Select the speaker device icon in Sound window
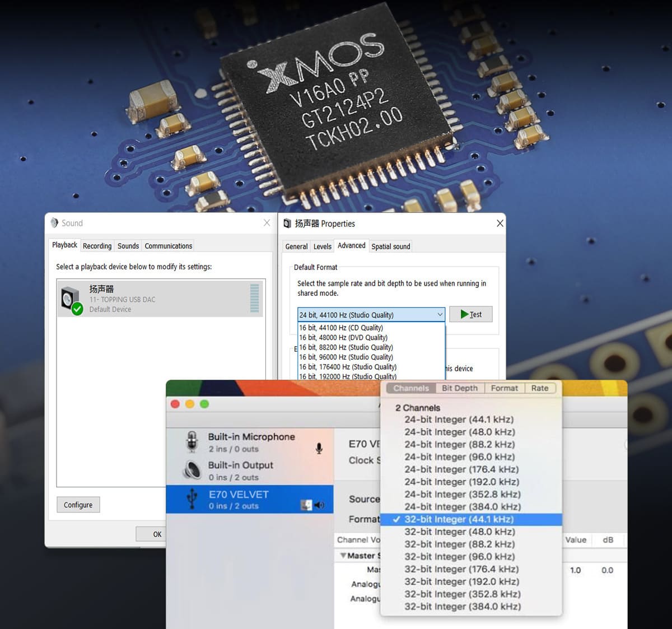The height and width of the screenshot is (629, 672). point(72,301)
